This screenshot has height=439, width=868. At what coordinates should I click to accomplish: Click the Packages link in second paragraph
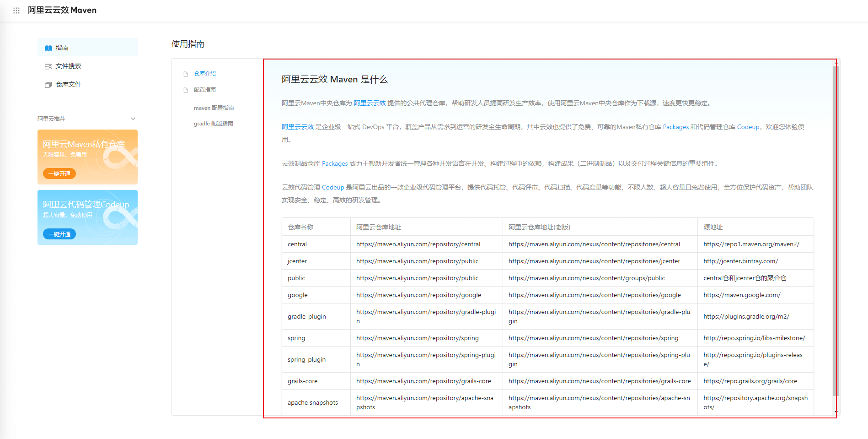pos(675,127)
